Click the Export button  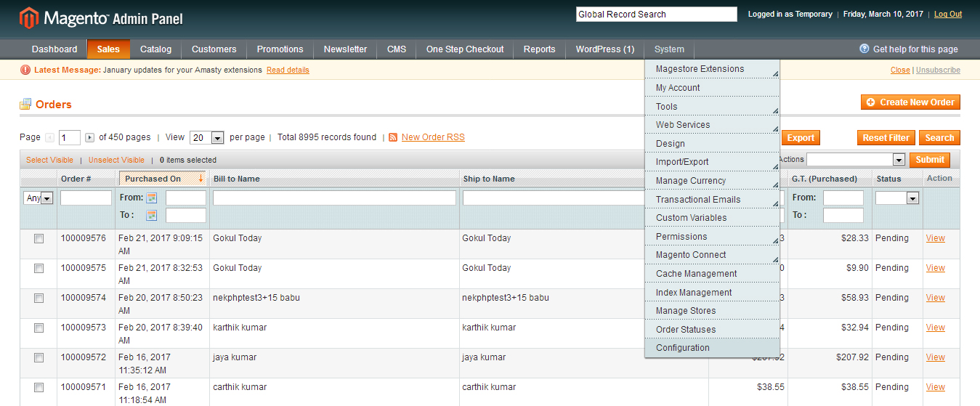point(800,137)
